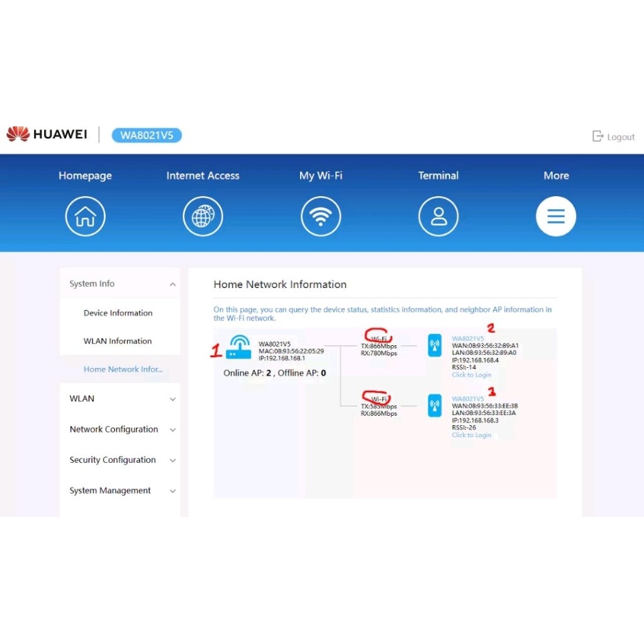Image resolution: width=644 pixels, height=644 pixels.
Task: Click the main router WA8021V5 icon
Action: tap(238, 347)
